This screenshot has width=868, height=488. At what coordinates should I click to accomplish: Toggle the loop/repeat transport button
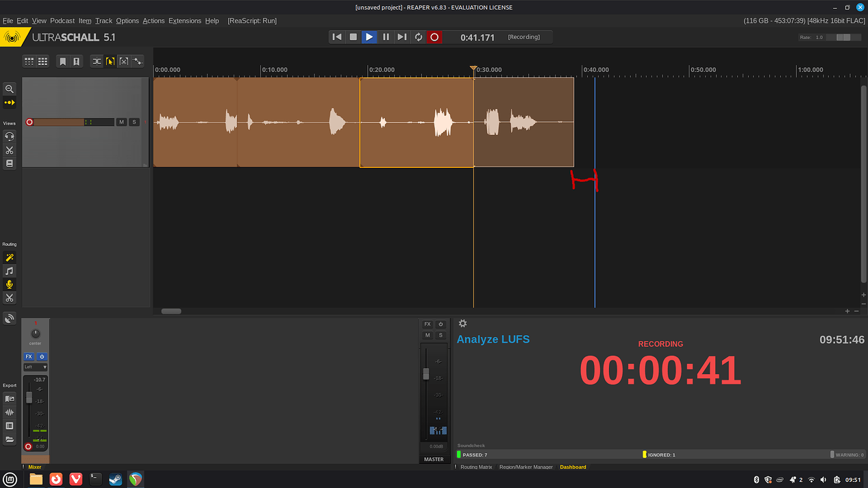click(x=418, y=37)
